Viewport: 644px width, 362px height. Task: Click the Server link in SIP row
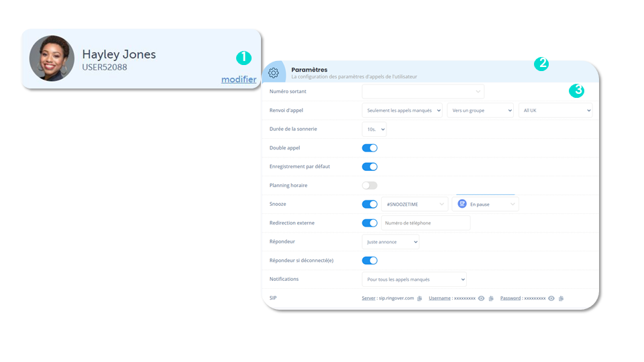(368, 298)
